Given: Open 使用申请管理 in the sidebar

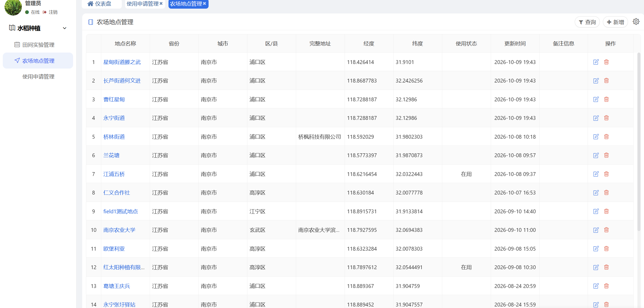Looking at the screenshot, I should tap(38, 76).
